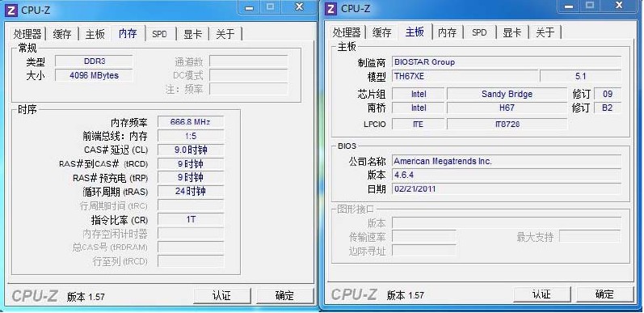Open 关于 tab in left CPU-Z window
Screen dimensions: 644x313
click(225, 34)
